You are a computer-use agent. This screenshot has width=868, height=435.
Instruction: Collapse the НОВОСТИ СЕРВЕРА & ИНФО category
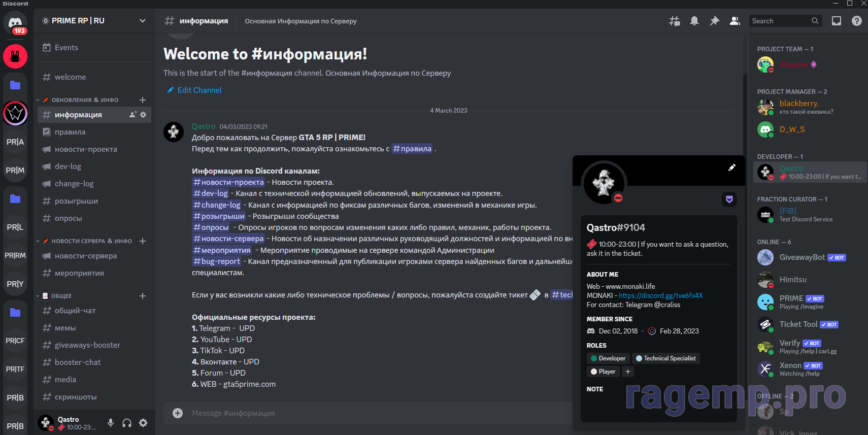tap(91, 241)
